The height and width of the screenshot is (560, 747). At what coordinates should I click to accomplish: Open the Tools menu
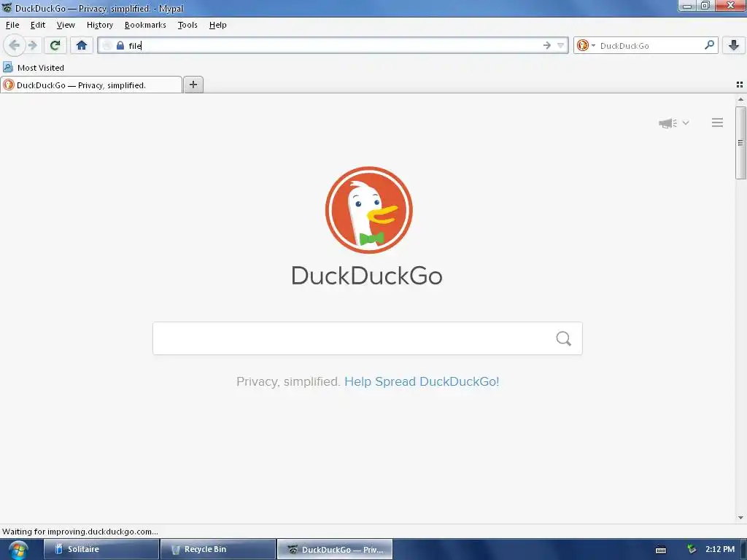[187, 25]
